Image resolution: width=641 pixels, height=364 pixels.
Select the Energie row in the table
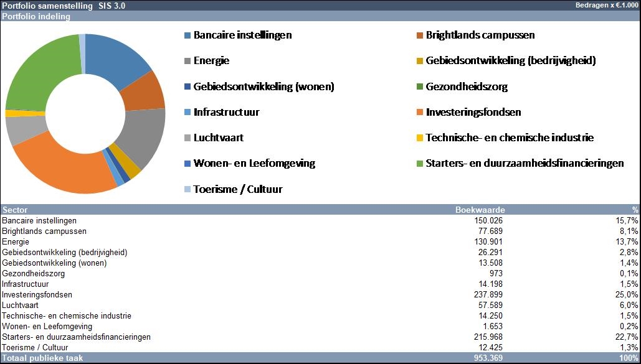(x=16, y=242)
